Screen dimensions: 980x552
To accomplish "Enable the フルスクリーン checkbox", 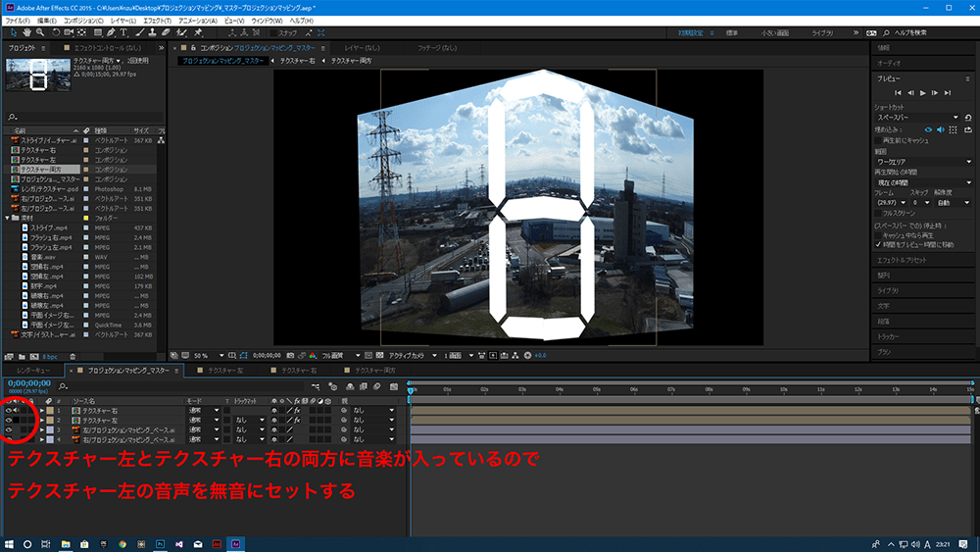I will pyautogui.click(x=879, y=213).
